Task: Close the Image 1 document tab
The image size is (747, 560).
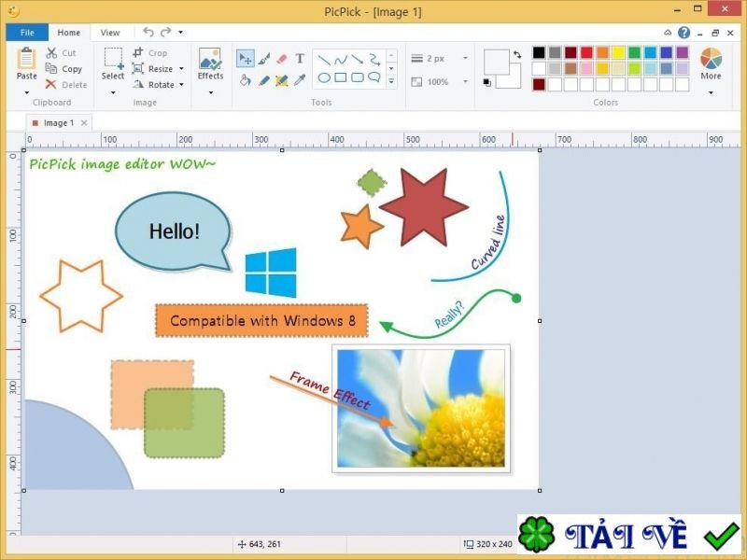Action: click(x=84, y=122)
